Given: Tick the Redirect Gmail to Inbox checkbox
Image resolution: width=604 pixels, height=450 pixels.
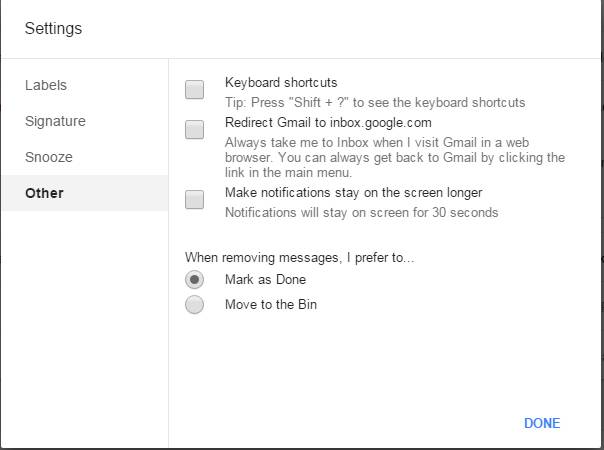Looking at the screenshot, I should (x=195, y=128).
